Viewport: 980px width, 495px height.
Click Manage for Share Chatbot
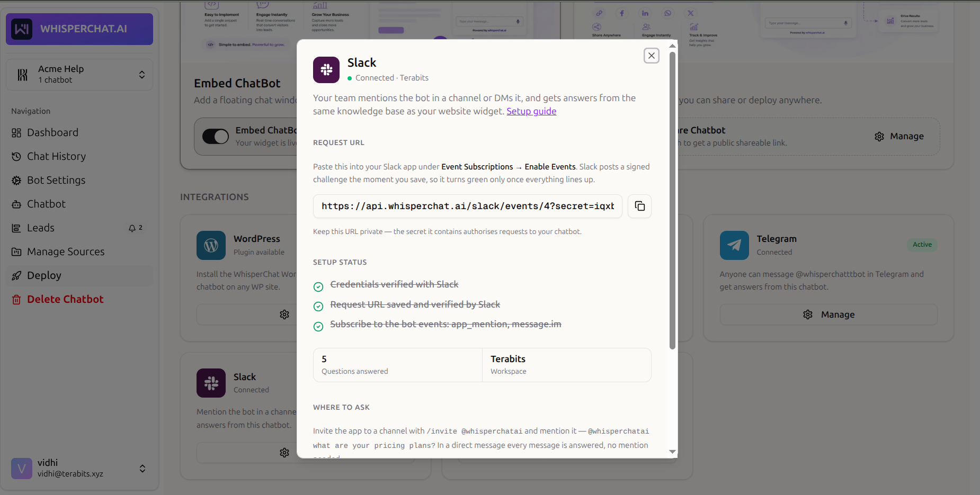pyautogui.click(x=899, y=137)
